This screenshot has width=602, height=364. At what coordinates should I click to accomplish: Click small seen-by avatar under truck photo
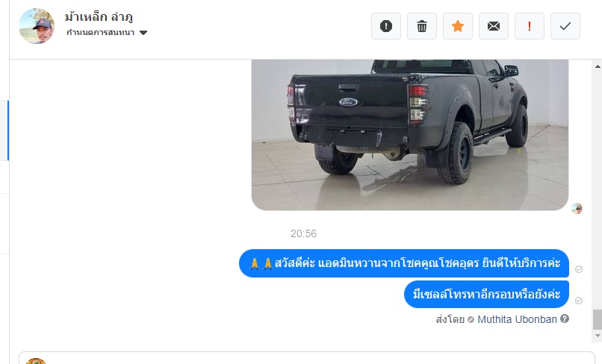tap(577, 208)
